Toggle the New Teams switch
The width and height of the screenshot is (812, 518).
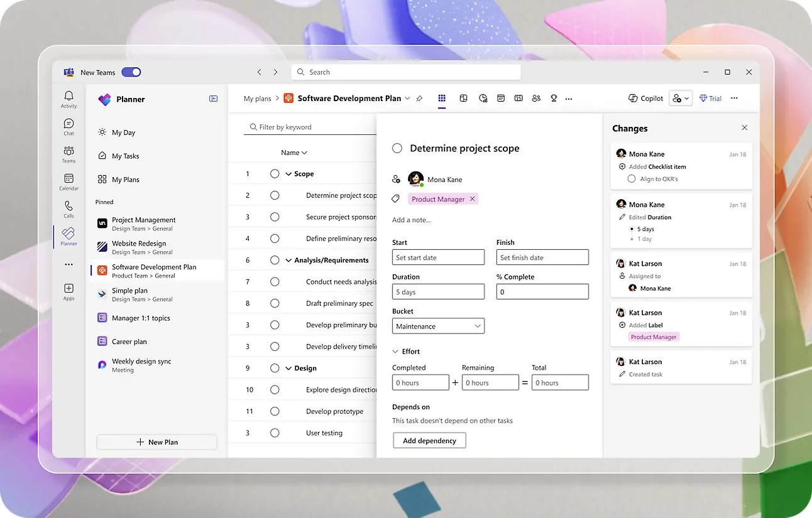131,72
